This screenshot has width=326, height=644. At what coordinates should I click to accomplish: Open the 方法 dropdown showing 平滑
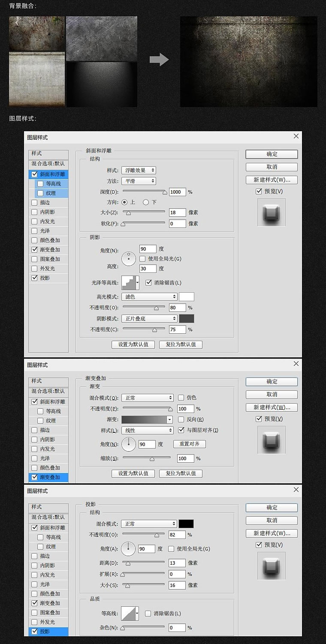point(139,181)
